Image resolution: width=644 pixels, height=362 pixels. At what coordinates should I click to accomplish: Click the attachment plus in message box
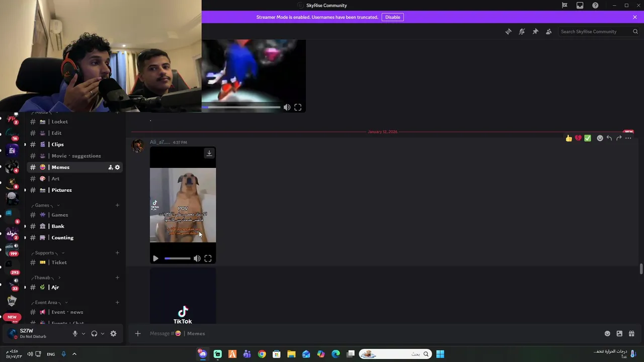click(137, 333)
